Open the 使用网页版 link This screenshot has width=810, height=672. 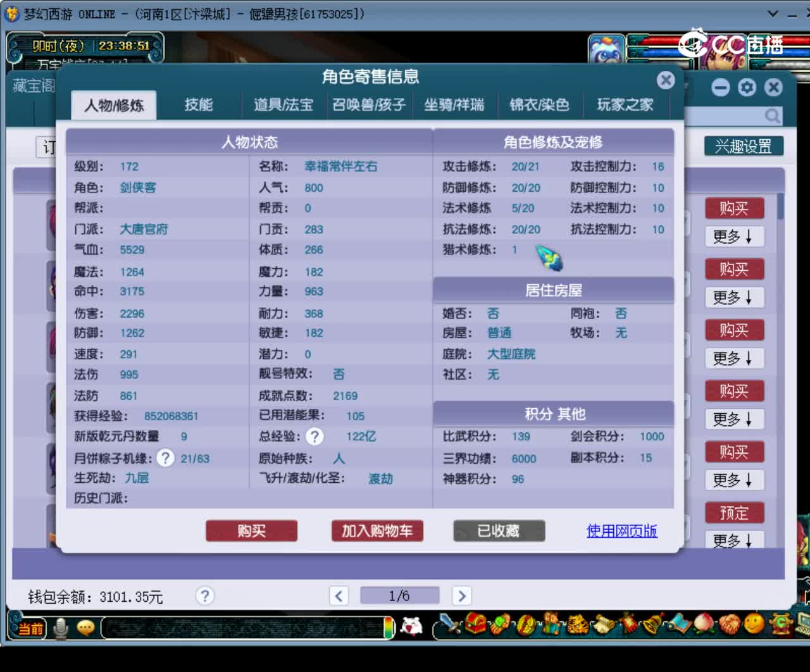[622, 531]
